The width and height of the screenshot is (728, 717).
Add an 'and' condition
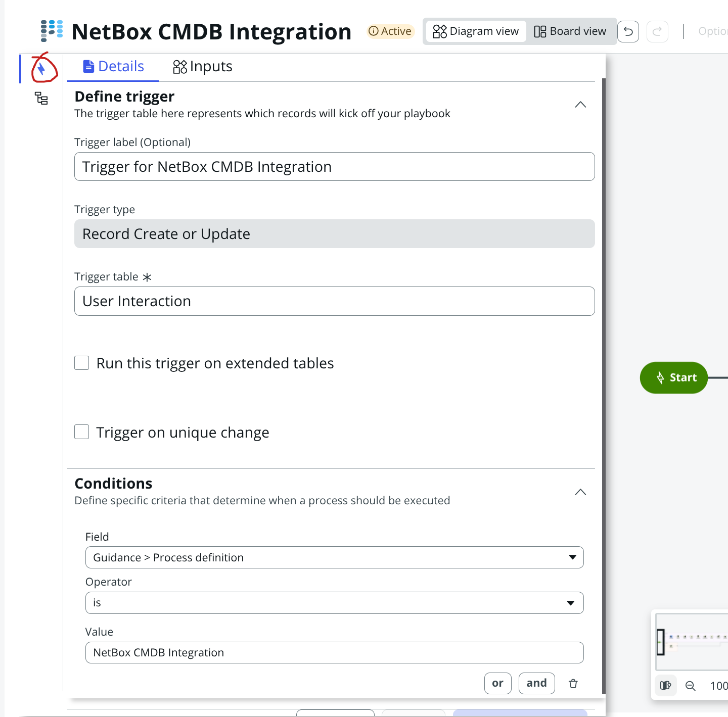click(536, 683)
